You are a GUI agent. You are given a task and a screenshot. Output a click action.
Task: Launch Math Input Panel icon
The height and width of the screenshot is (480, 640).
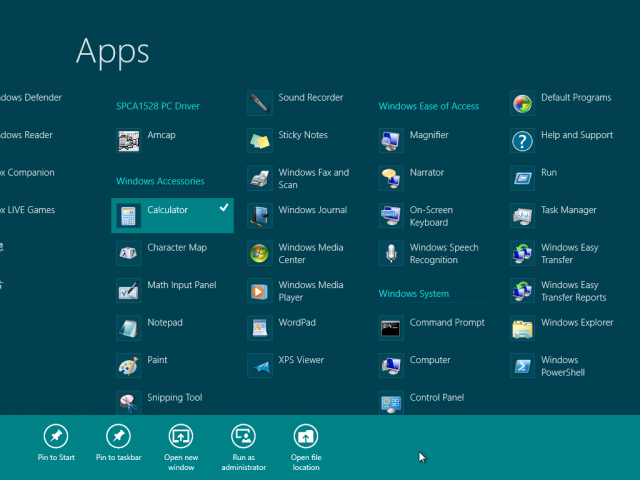(x=129, y=291)
